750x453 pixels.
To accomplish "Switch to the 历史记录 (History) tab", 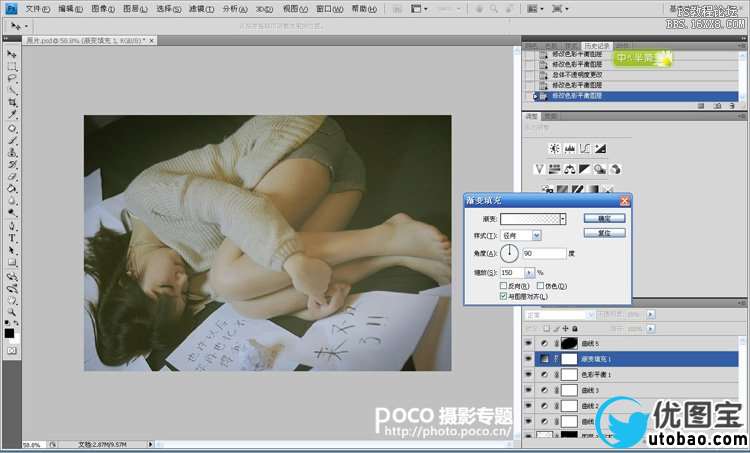I will point(596,46).
